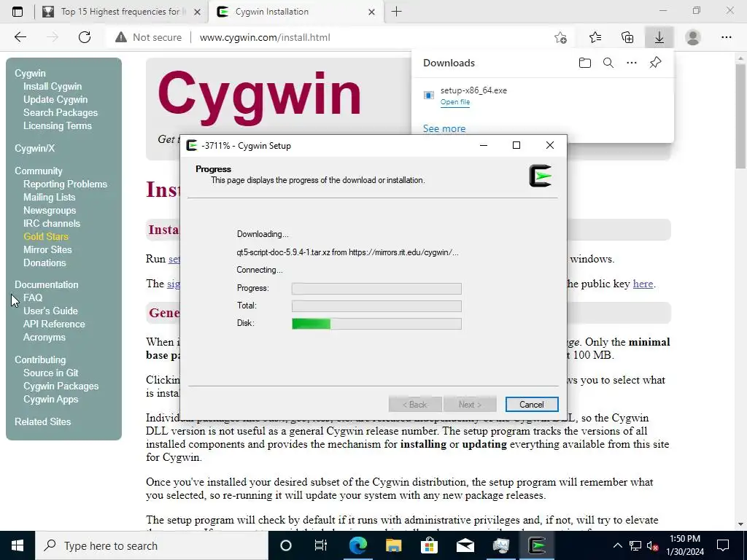The height and width of the screenshot is (560, 747).
Task: Click the Cygwin logo in Setup dialog
Action: tap(541, 176)
